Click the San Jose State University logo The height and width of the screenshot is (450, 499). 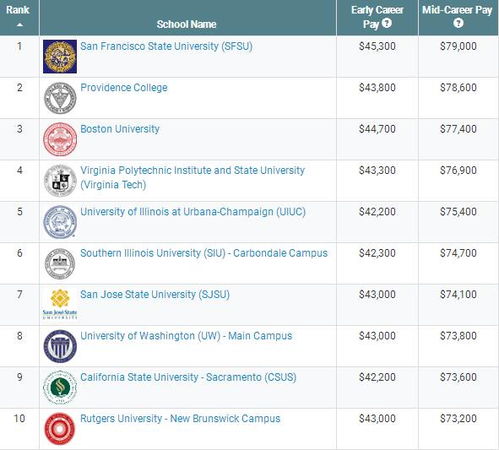pyautogui.click(x=60, y=304)
